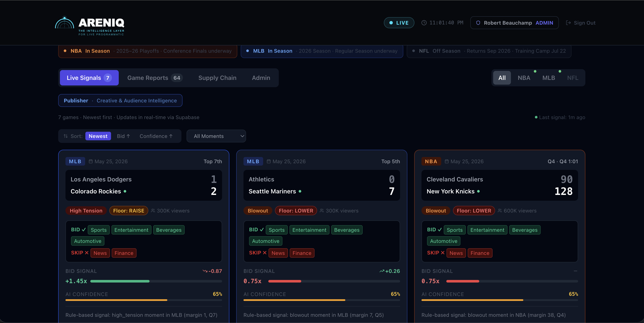Click the sort arrows icon beside Sort
Viewport: 644px width, 323px height.
(x=65, y=136)
